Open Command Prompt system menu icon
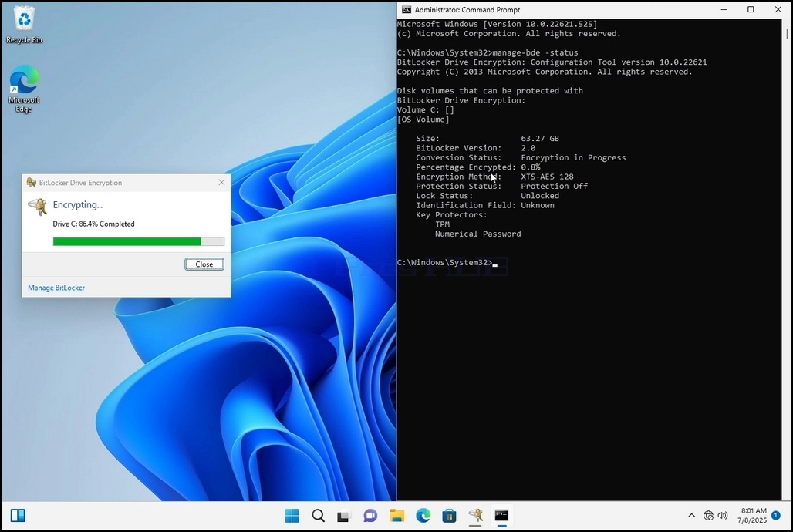This screenshot has width=793, height=532. [x=406, y=9]
